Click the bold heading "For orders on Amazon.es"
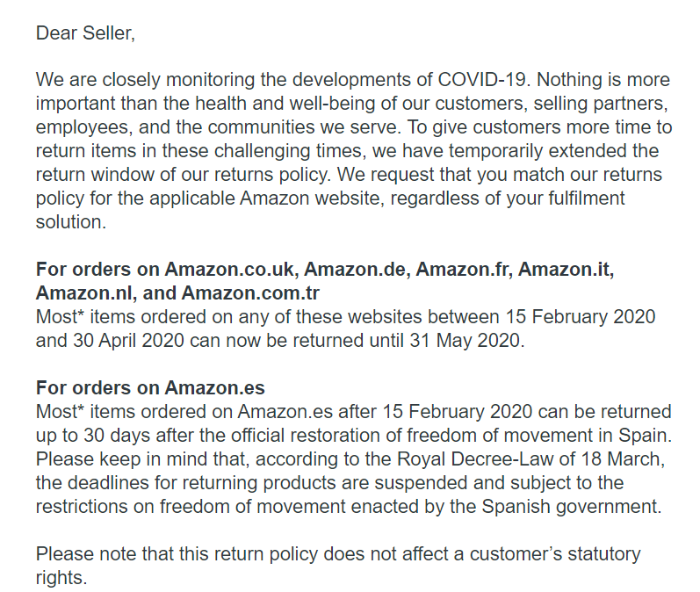 click(x=150, y=387)
